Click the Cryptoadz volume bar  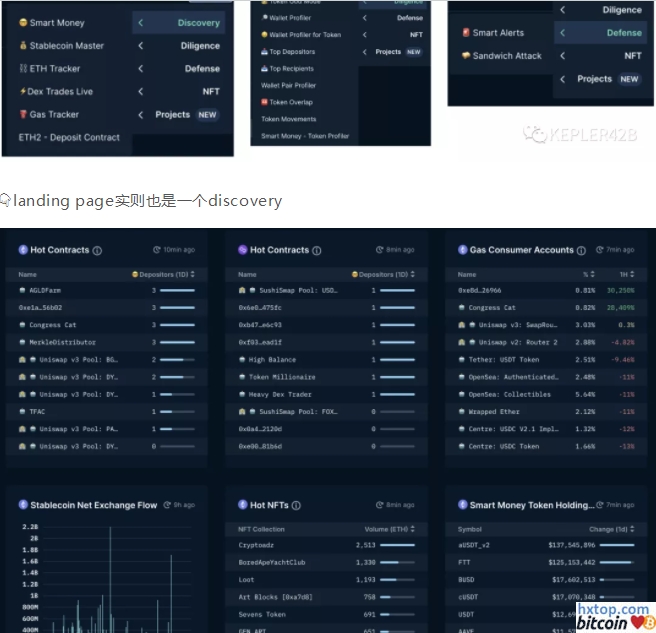coord(396,545)
